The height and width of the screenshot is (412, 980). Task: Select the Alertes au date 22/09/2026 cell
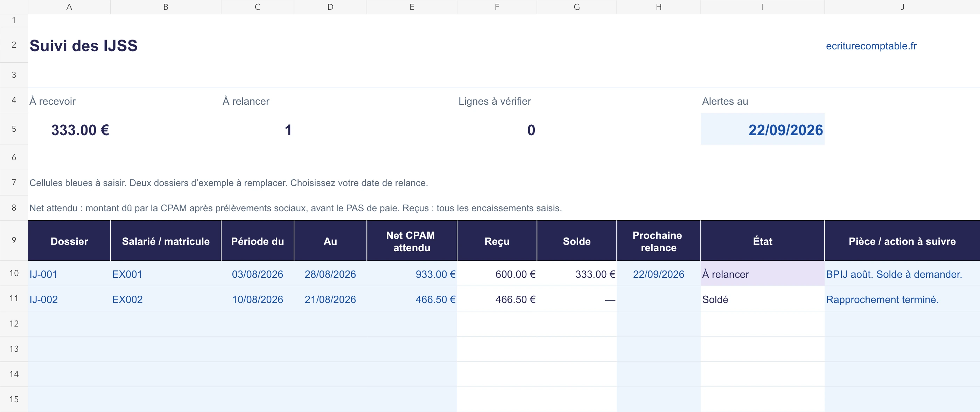pos(762,129)
